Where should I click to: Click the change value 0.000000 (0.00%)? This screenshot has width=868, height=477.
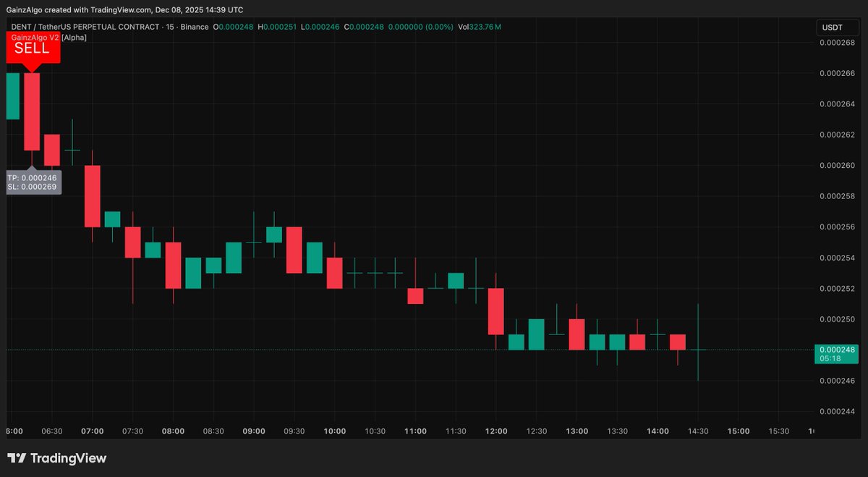(x=421, y=27)
